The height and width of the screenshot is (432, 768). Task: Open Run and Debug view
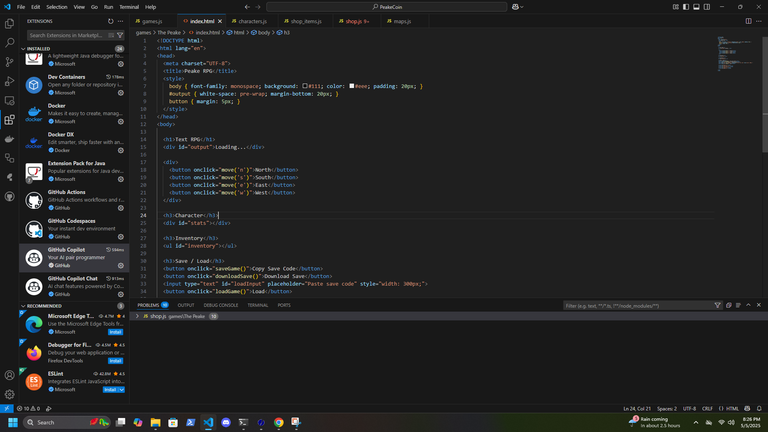point(9,81)
